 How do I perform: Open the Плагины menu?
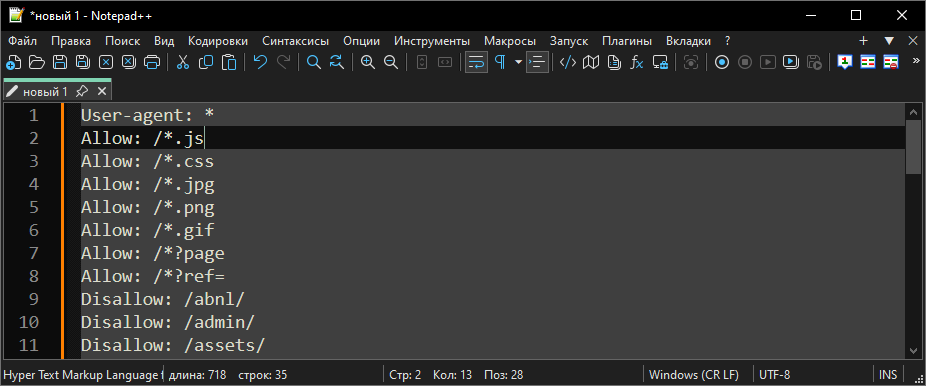click(x=627, y=41)
